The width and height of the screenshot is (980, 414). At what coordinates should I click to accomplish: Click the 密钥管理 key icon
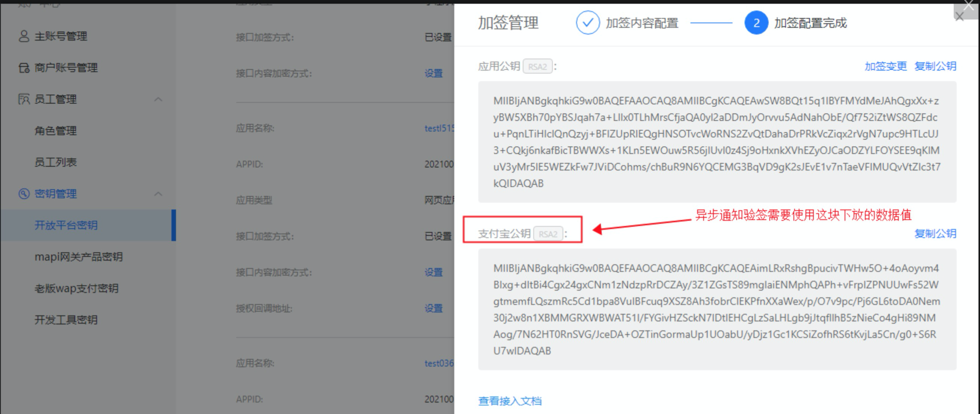(24, 193)
